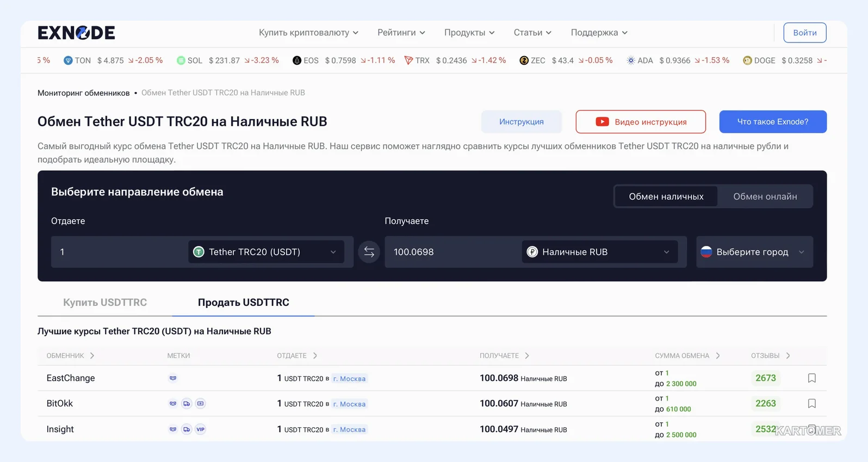Click the TON coin icon in ticker
The image size is (868, 462).
coord(68,60)
